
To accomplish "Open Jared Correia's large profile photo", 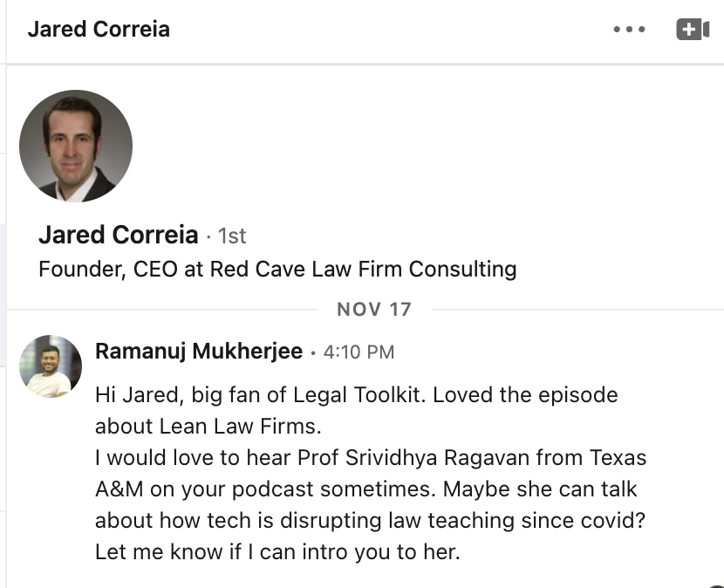I will [76, 146].
